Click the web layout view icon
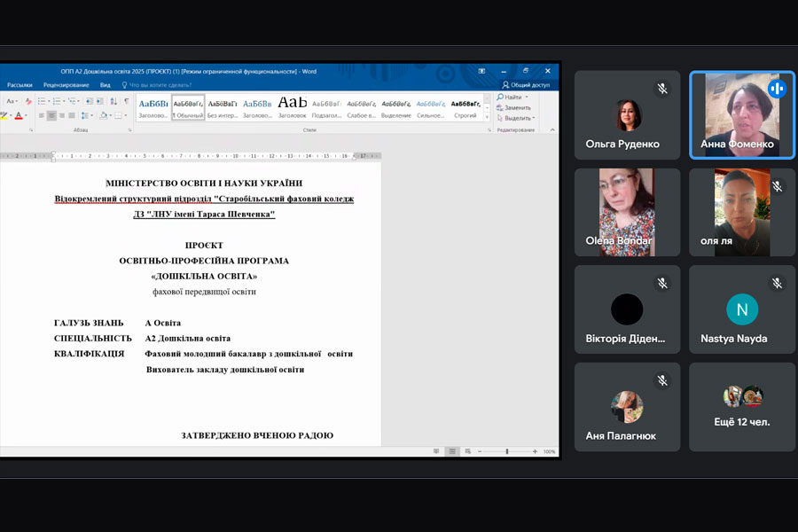The width and height of the screenshot is (798, 532). [466, 451]
